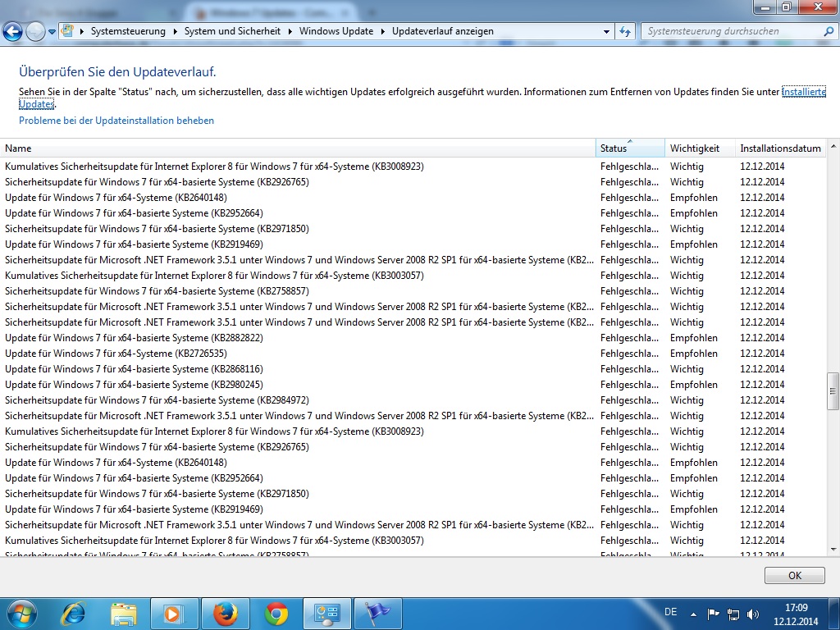Open Windows Explorer folder taskbar icon

pos(124,614)
